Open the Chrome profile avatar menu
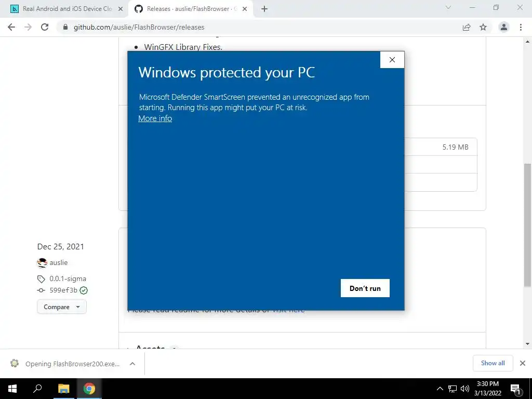 pos(504,27)
